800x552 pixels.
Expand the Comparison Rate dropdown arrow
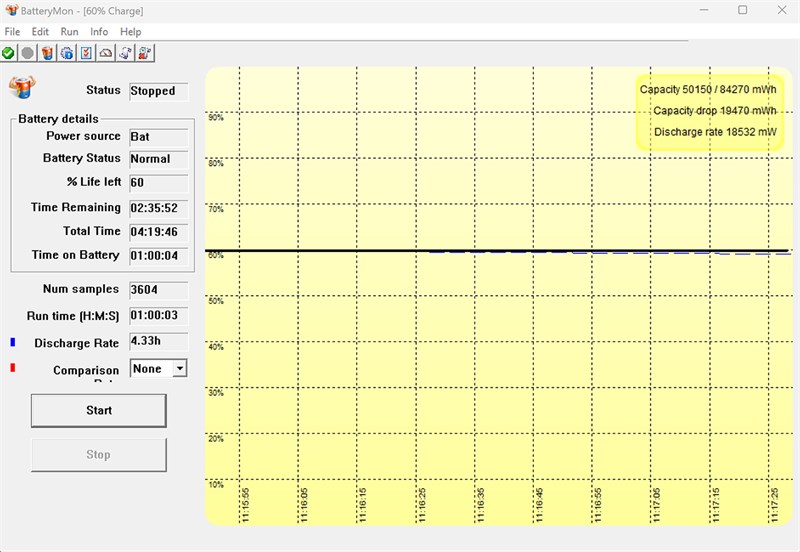click(180, 368)
